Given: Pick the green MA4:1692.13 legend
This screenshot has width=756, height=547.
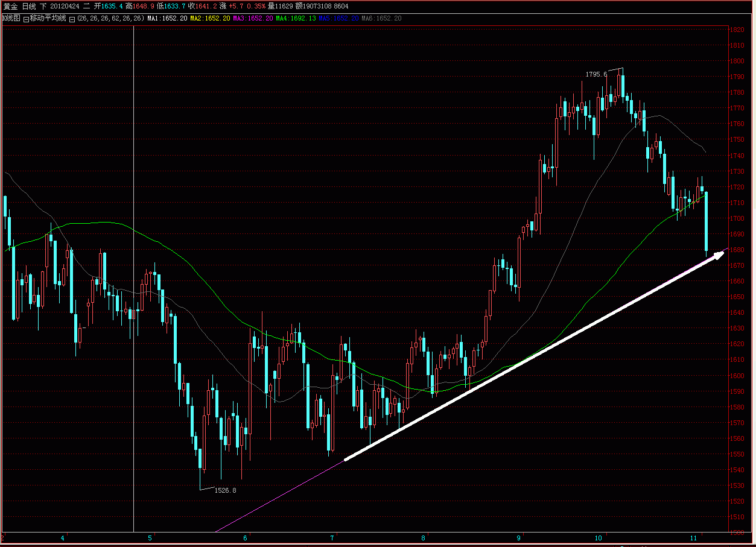Looking at the screenshot, I should pyautogui.click(x=296, y=18).
